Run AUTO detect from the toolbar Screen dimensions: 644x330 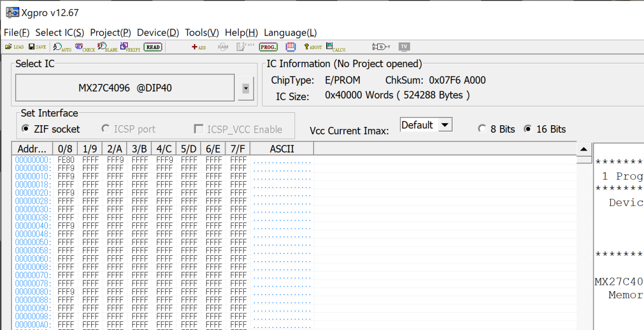62,47
